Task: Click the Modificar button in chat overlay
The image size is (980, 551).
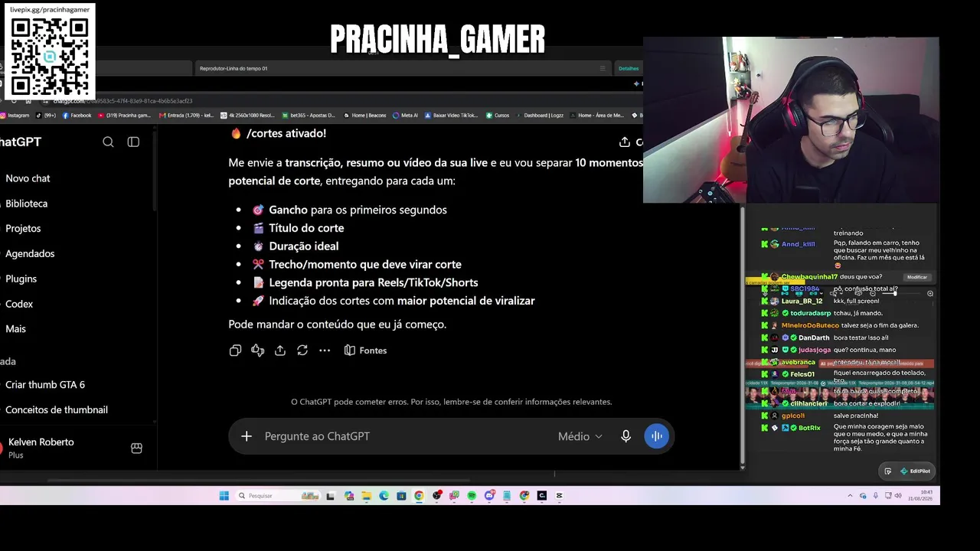Action: point(916,277)
